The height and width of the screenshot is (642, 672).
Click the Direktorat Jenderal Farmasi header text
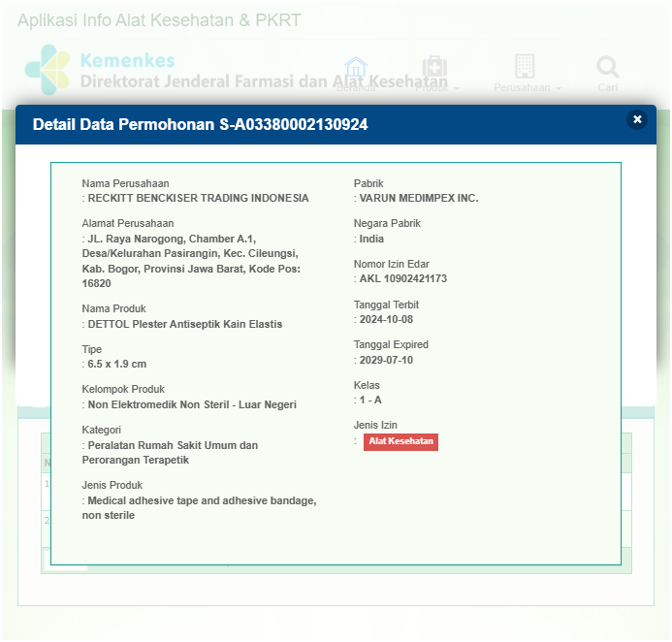pos(262,82)
